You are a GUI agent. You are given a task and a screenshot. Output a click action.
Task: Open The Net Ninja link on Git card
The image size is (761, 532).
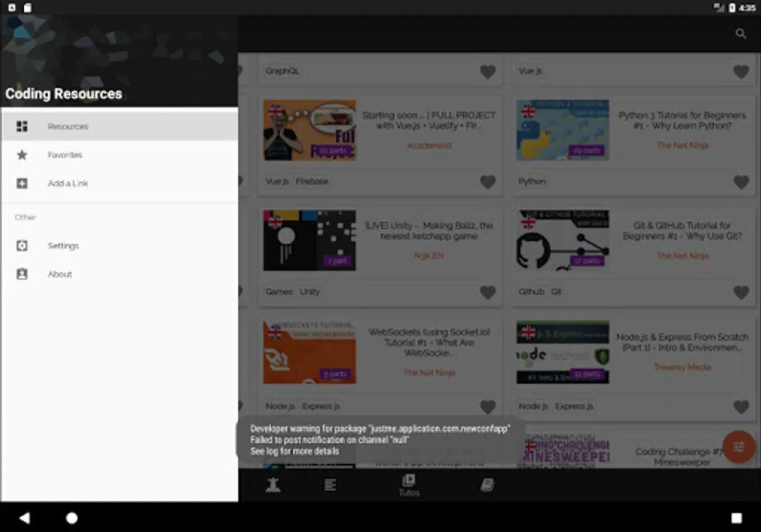pos(682,256)
